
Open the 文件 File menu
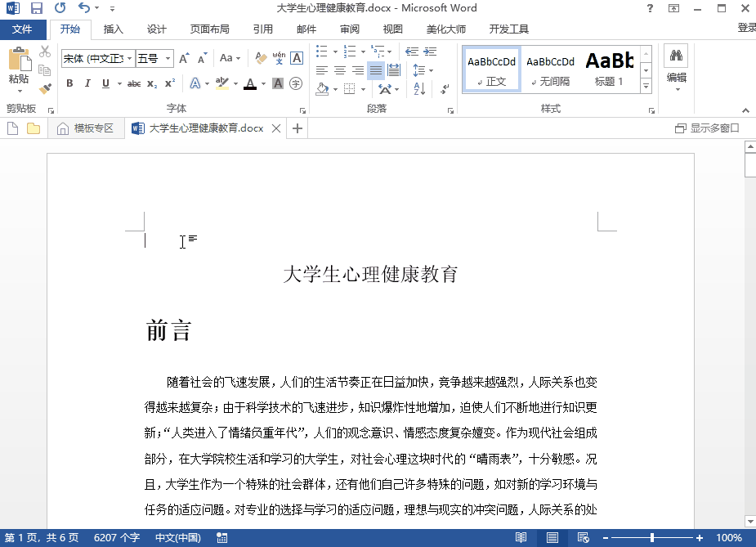coord(22,29)
